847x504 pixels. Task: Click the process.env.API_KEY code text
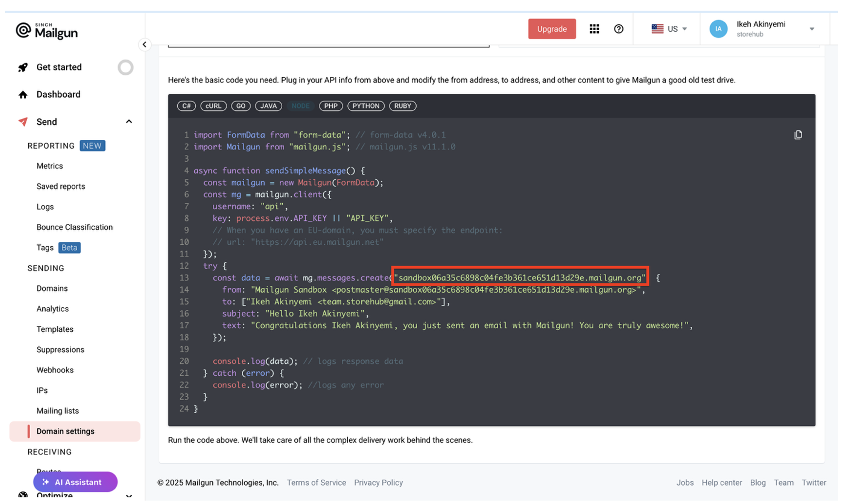(281, 218)
